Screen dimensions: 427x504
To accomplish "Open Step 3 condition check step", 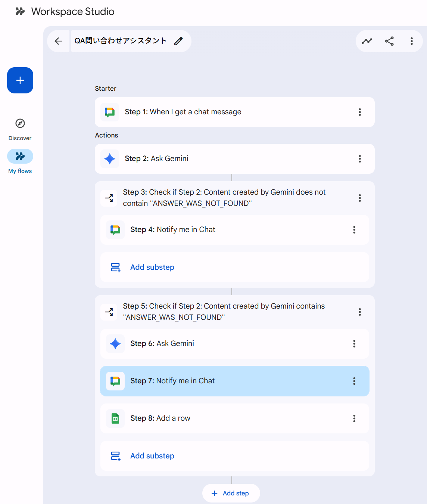I will tap(224, 198).
